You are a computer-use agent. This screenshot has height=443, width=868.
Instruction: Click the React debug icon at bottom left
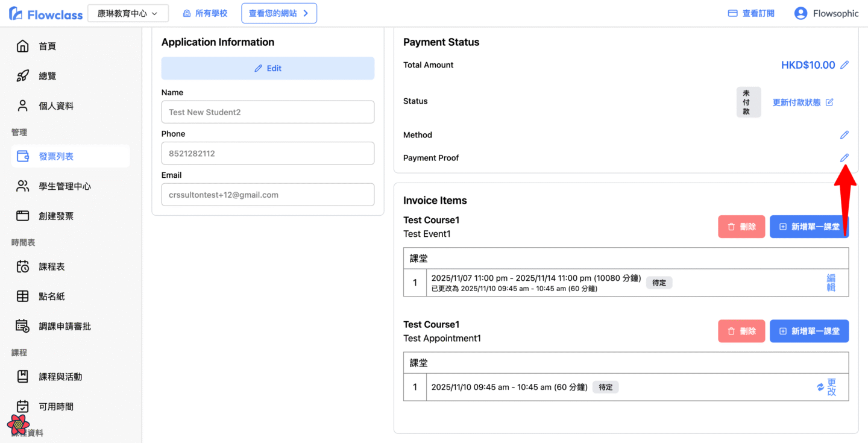[x=19, y=424]
